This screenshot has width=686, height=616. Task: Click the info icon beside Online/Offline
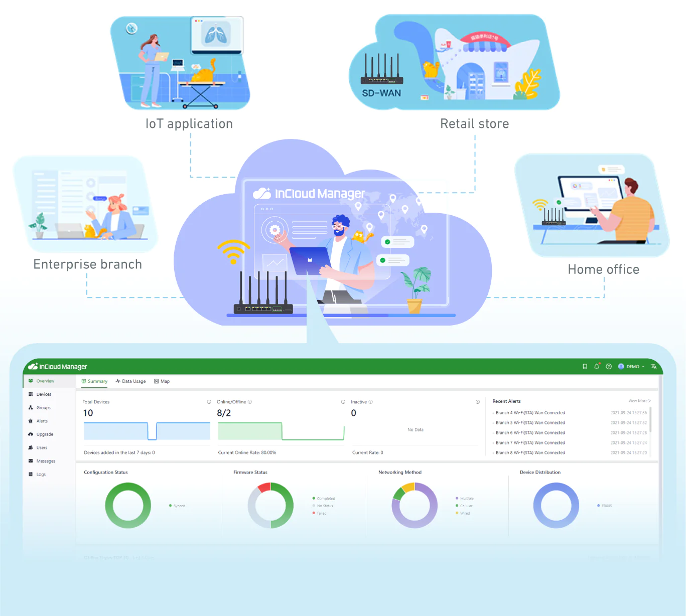tap(250, 402)
